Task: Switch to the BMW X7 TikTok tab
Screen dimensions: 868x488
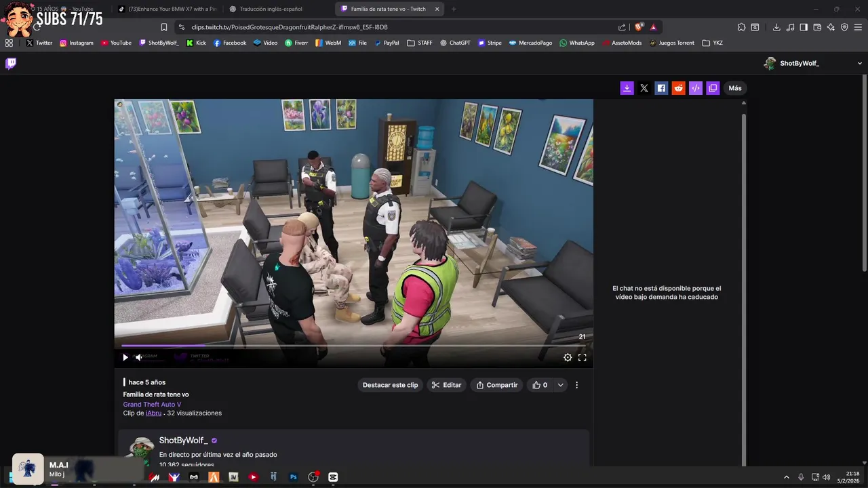Action: pos(167,9)
